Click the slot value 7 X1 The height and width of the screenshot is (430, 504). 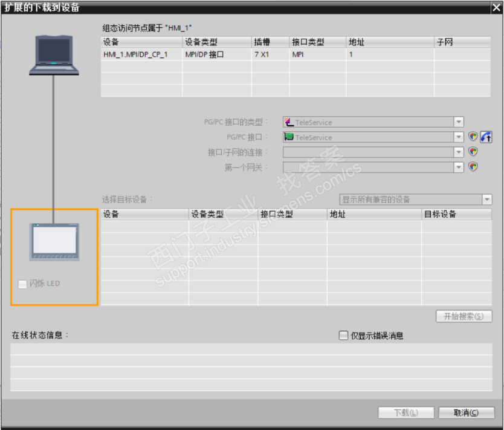tap(271, 54)
